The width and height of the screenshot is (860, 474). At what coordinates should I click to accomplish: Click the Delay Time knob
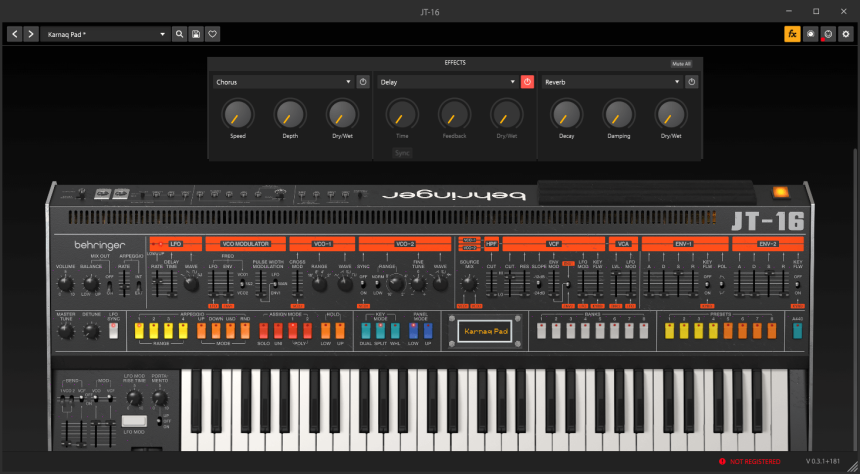pos(403,115)
